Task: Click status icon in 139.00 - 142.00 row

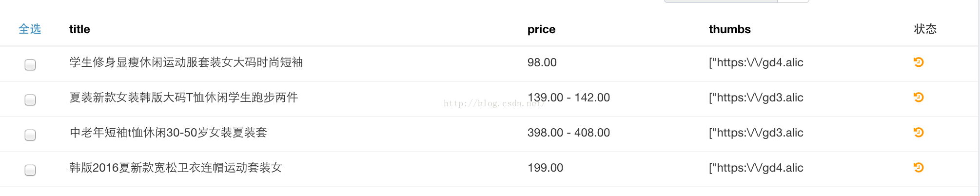Action: click(x=919, y=97)
